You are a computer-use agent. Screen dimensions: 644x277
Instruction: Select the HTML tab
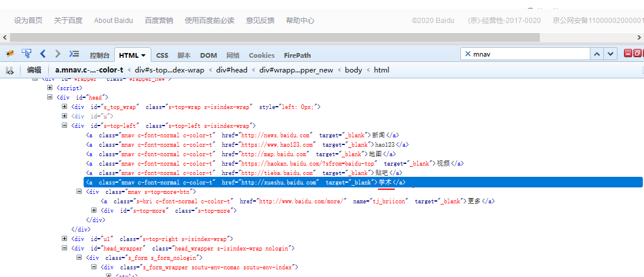click(x=132, y=55)
